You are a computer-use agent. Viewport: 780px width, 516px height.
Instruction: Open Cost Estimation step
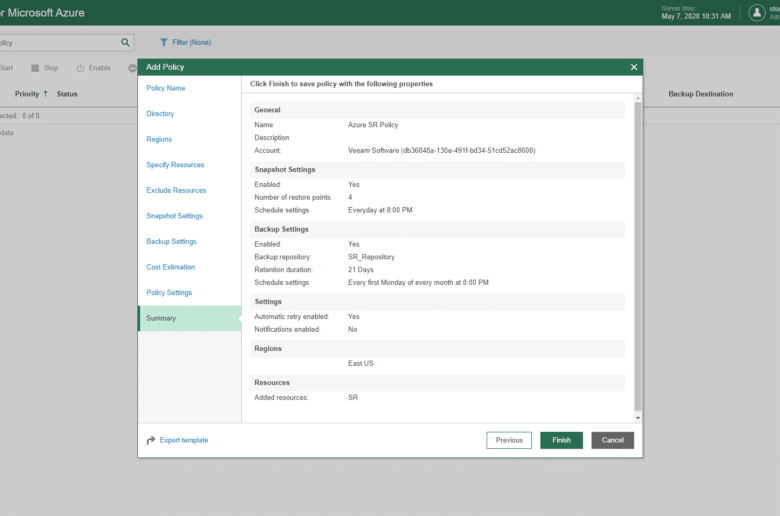click(171, 267)
